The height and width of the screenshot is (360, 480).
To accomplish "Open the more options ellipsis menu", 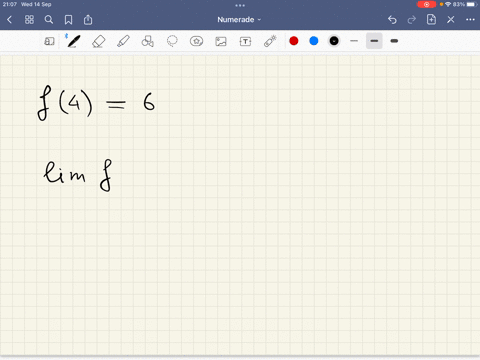I will 470,20.
